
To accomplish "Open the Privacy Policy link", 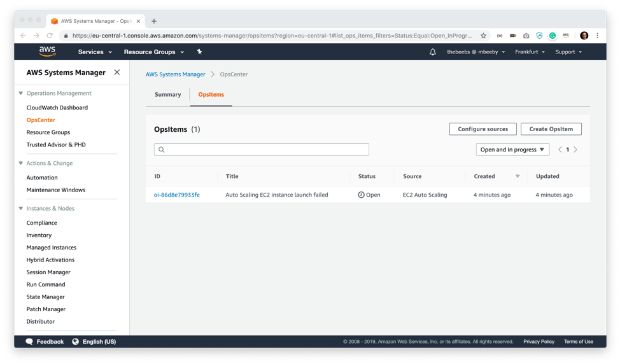I will click(x=539, y=342).
